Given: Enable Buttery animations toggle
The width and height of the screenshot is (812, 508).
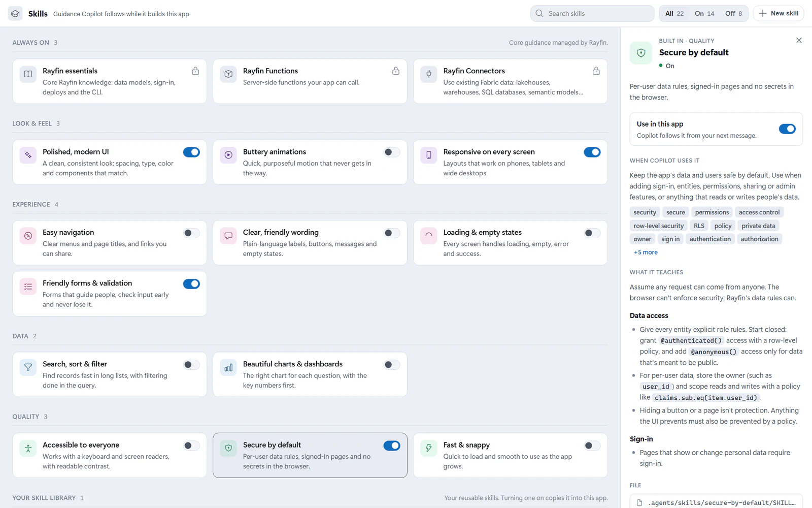Looking at the screenshot, I should pyautogui.click(x=392, y=152).
